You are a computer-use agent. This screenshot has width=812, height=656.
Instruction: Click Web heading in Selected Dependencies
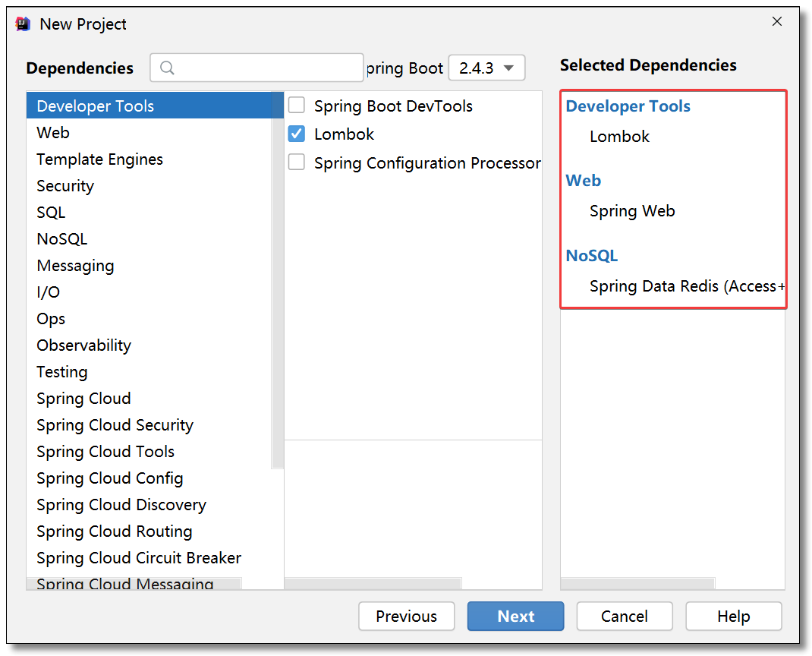click(583, 180)
